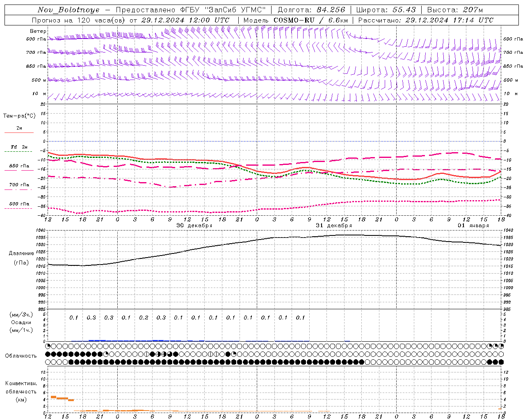Click the "01 января" date label
Viewport: 525px width, 420px height.
point(473,226)
